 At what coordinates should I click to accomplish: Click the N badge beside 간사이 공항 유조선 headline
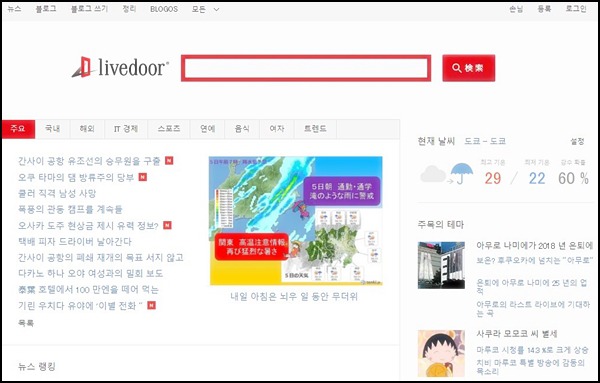tap(169, 161)
